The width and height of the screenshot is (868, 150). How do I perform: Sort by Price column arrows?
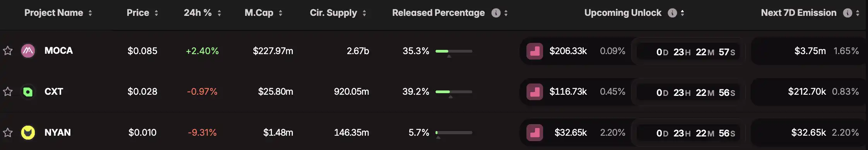(x=156, y=13)
